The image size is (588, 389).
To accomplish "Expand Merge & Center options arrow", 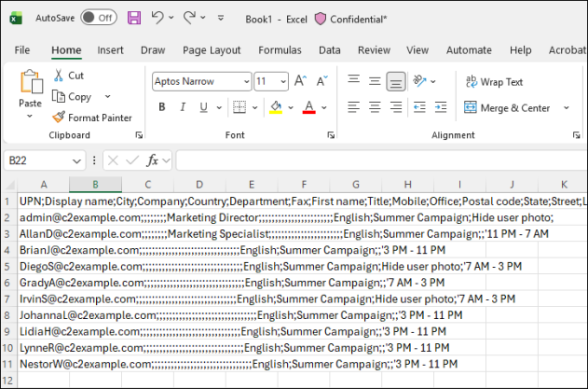I will (x=567, y=108).
